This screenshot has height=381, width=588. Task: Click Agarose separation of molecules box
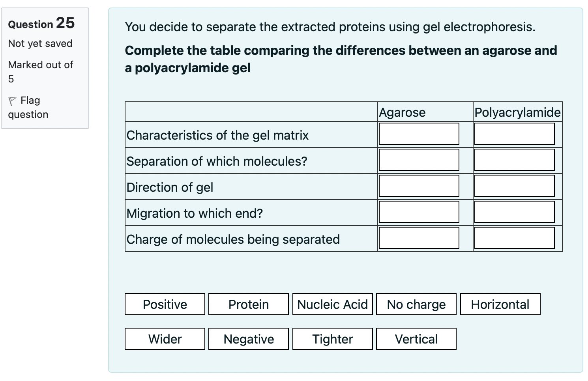(419, 160)
